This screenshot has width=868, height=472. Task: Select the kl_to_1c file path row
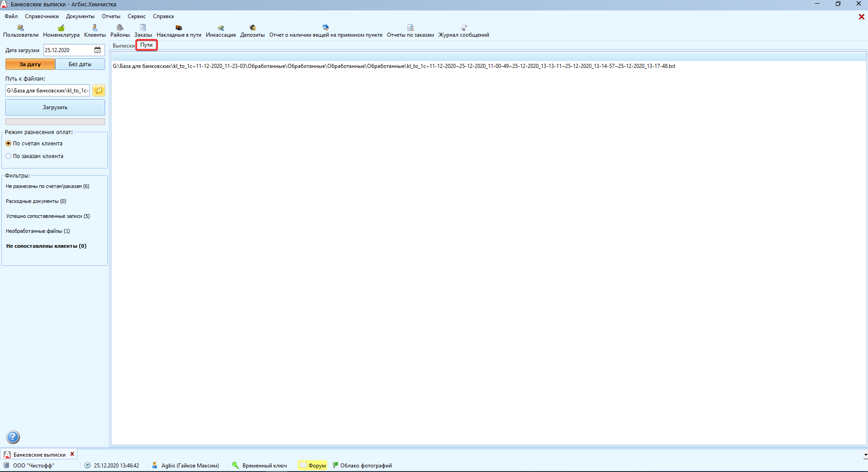tap(489, 66)
